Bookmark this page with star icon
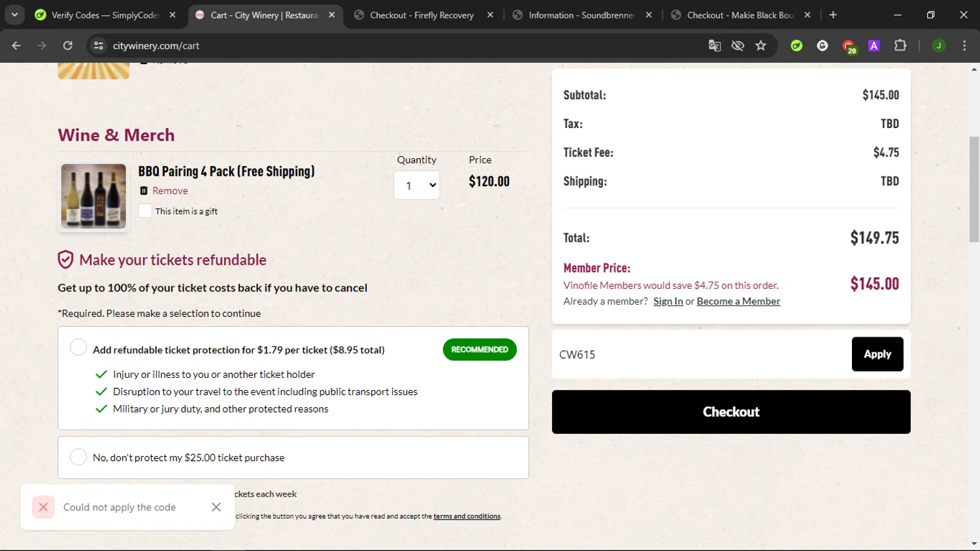The image size is (980, 551). point(760,46)
